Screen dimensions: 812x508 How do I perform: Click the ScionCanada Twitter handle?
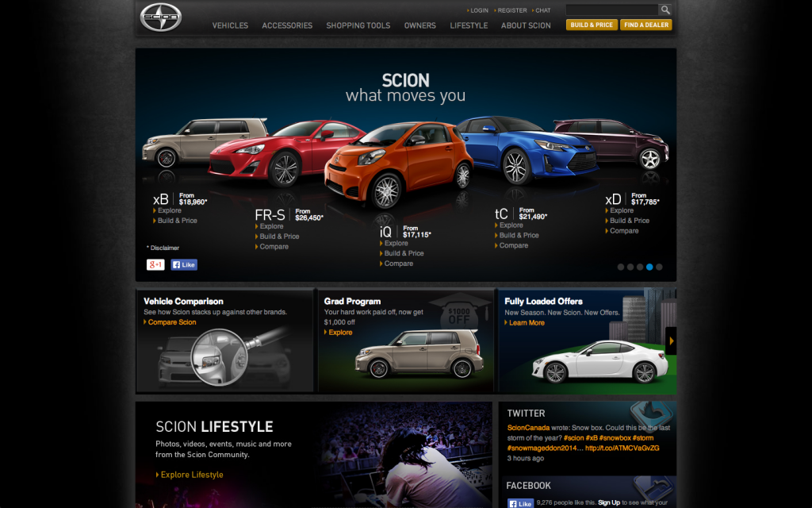point(528,428)
